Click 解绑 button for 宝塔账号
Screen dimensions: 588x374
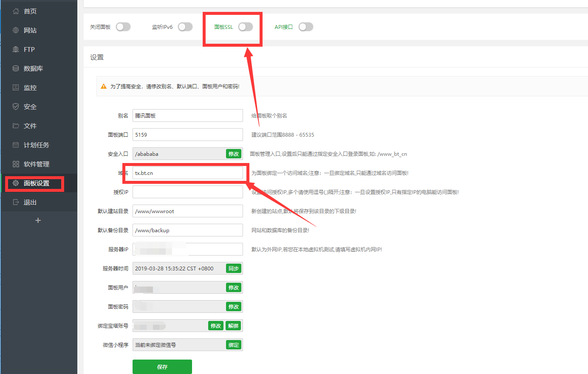234,326
